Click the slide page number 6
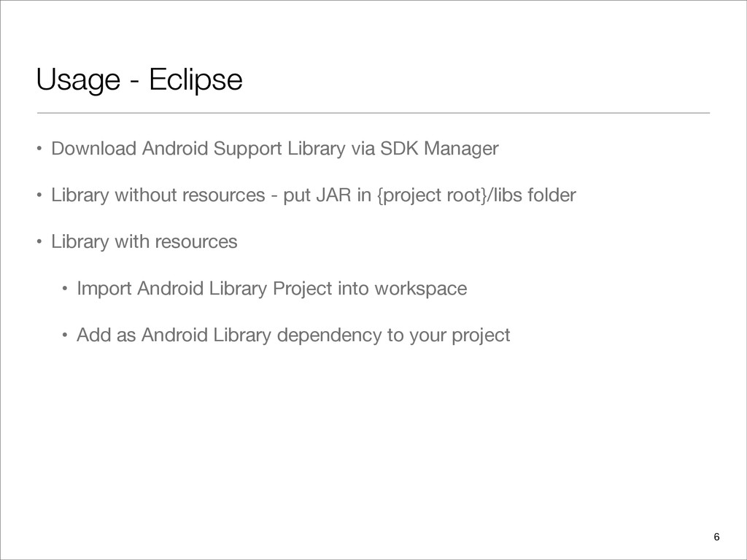The image size is (747, 560). pyautogui.click(x=716, y=537)
